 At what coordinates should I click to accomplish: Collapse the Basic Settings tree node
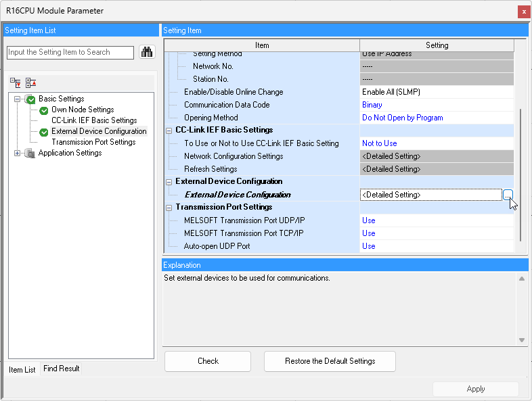pos(17,99)
